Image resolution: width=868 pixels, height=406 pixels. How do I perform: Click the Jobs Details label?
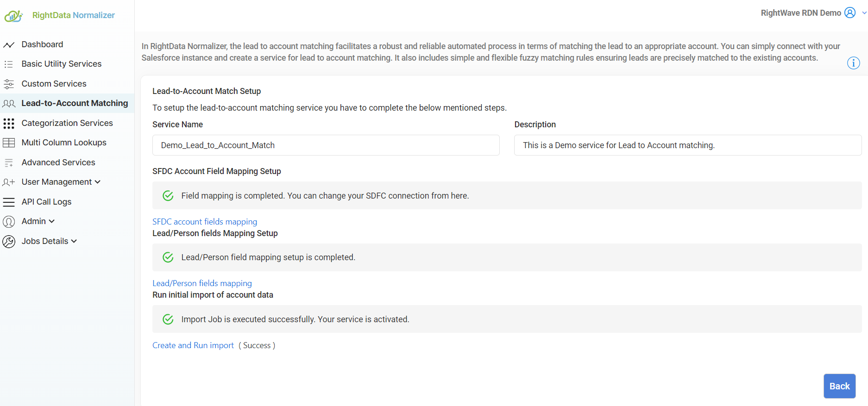(x=45, y=241)
